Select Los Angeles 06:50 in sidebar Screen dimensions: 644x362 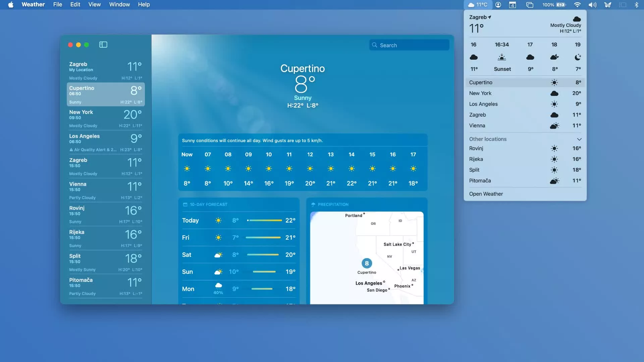(x=106, y=142)
